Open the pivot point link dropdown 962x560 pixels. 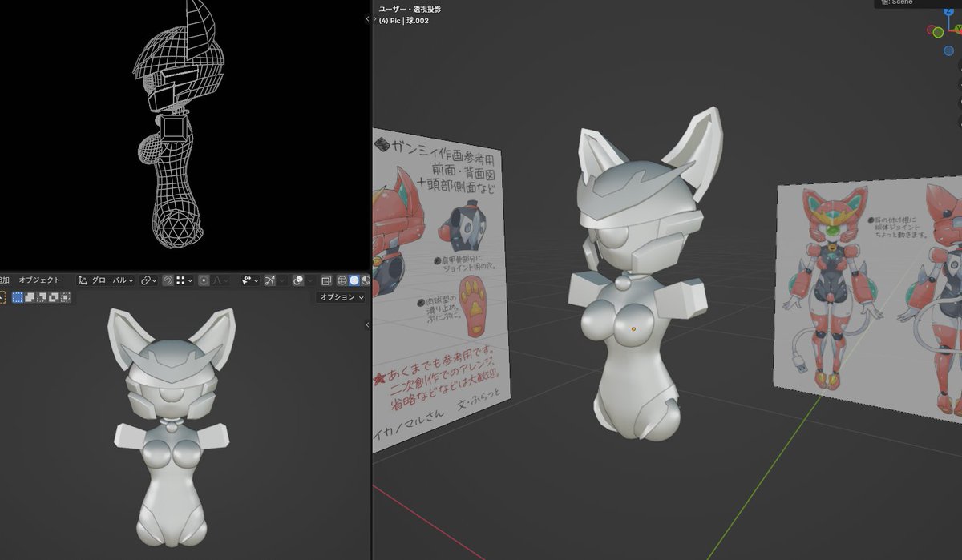pyautogui.click(x=148, y=280)
